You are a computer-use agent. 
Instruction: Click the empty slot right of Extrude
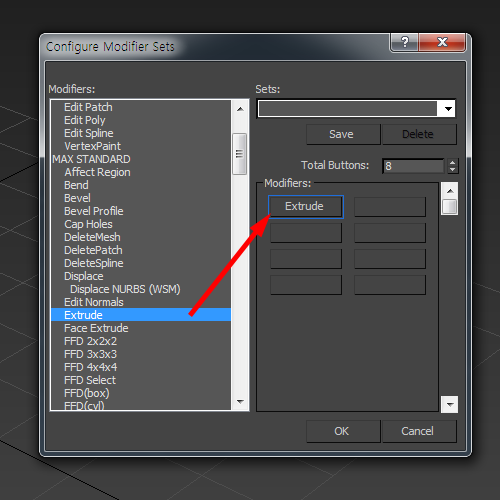(x=390, y=207)
